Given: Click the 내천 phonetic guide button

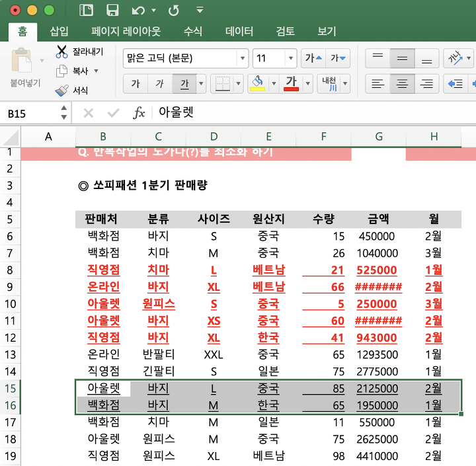Looking at the screenshot, I should pyautogui.click(x=329, y=83).
